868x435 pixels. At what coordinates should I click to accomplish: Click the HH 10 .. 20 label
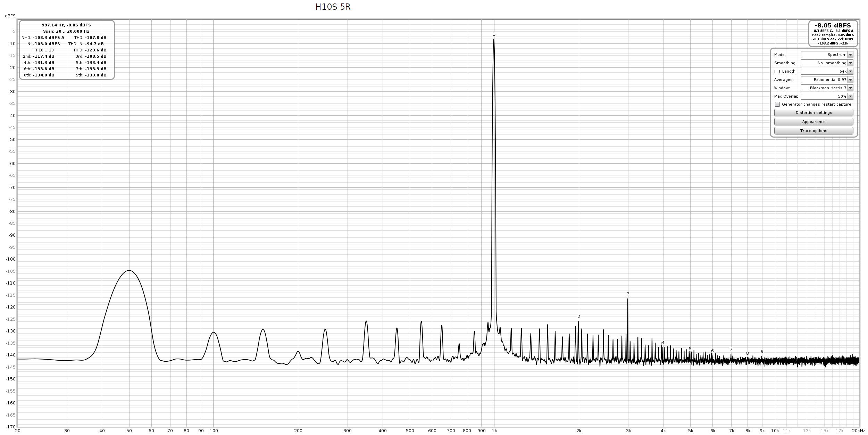coord(42,50)
